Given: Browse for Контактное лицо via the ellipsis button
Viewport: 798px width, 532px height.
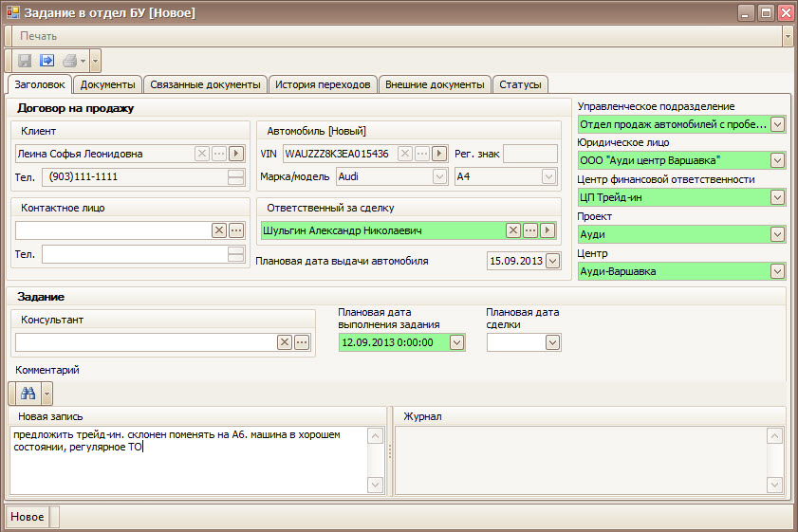Looking at the screenshot, I should (x=235, y=230).
